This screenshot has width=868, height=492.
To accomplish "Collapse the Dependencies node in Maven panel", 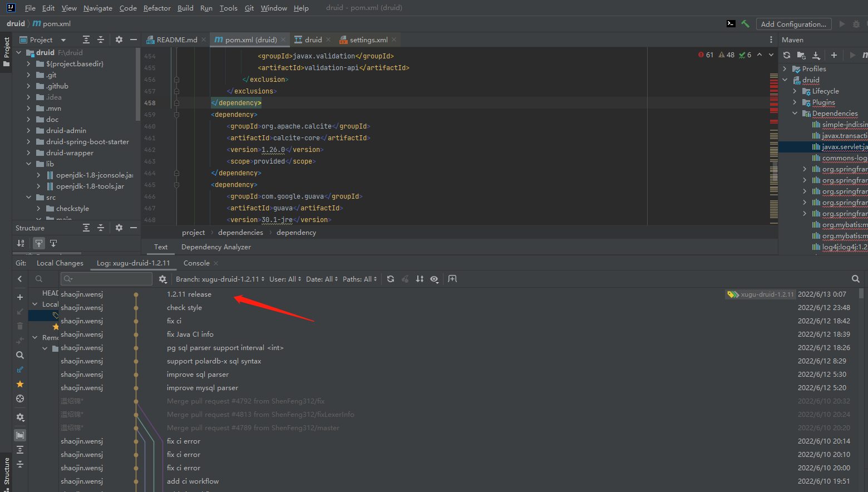I will tap(794, 113).
